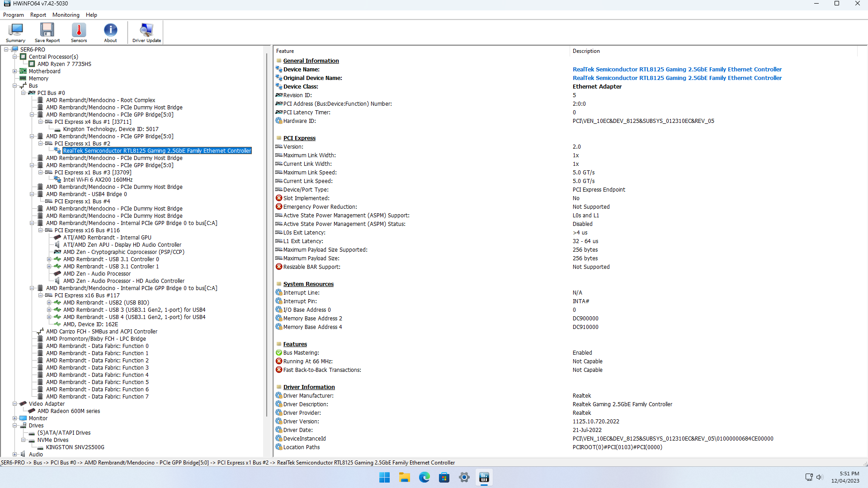Screen dimensions: 868x488
Task: Select AMD Zen Cryptographic Coprocessor entry
Action: point(124,252)
